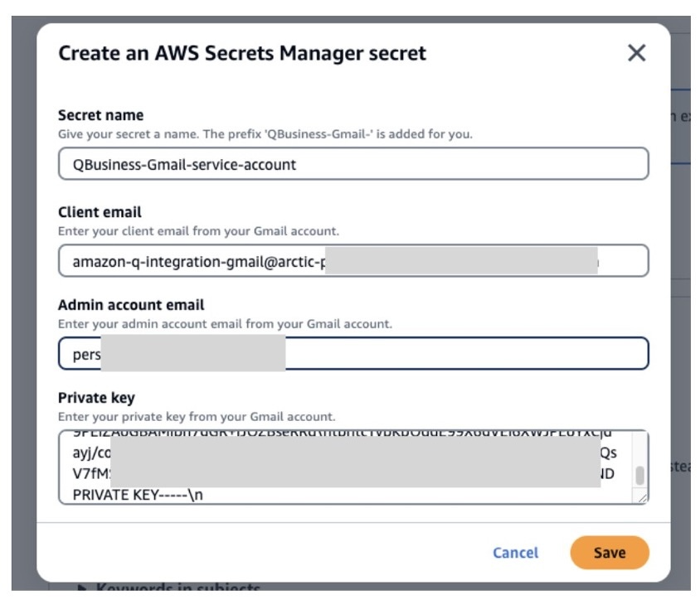Click the 'Enter your client email' helper text
This screenshot has height=600, width=700.
point(198,230)
